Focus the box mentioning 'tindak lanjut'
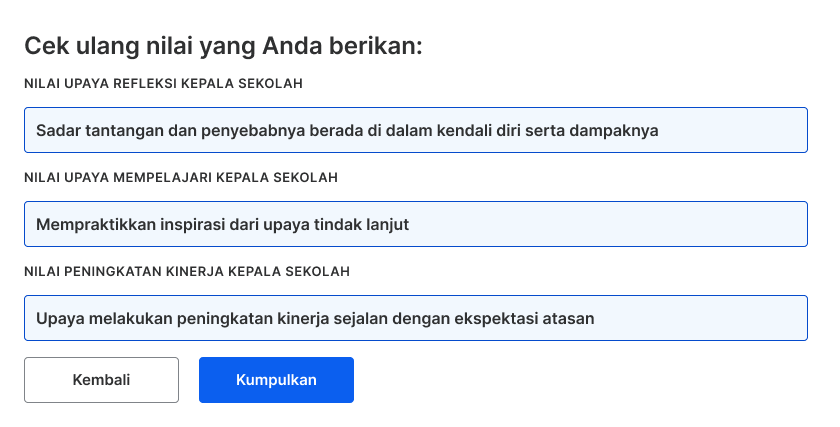 416,224
